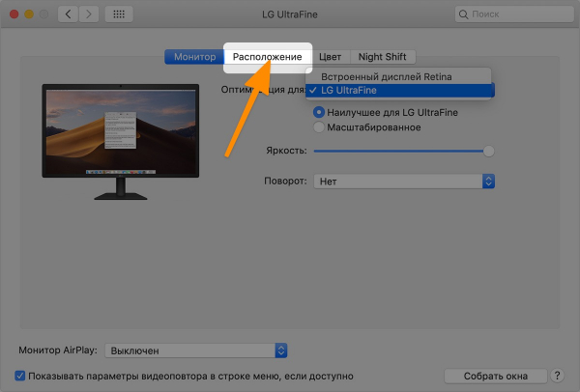Go forward with the right chevron button
The image size is (580, 392).
[x=89, y=14]
